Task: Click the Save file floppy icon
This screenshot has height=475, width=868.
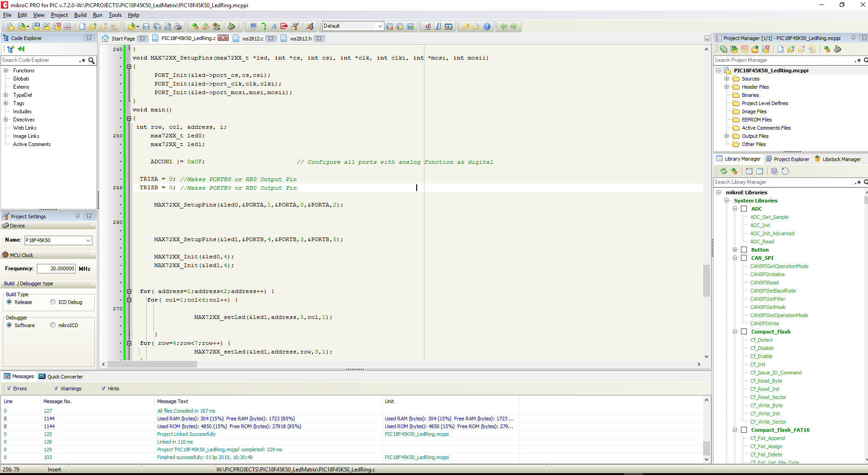Action: coord(146,26)
